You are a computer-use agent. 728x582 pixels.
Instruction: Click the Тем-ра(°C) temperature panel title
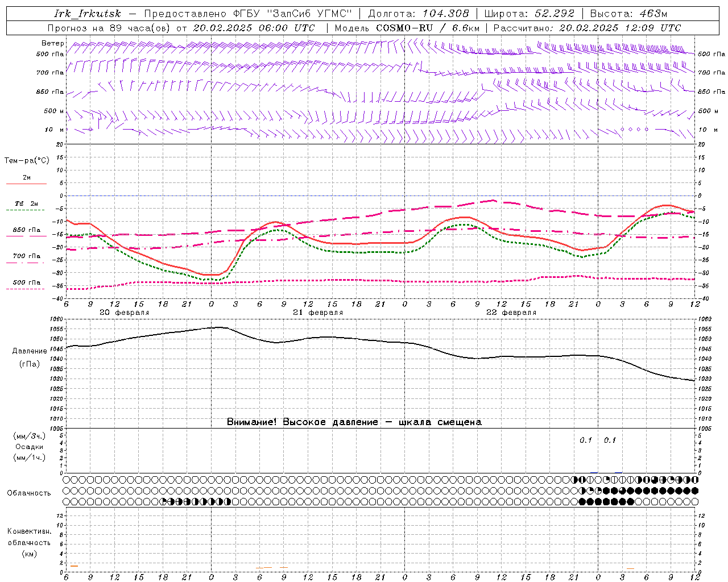tap(27, 161)
